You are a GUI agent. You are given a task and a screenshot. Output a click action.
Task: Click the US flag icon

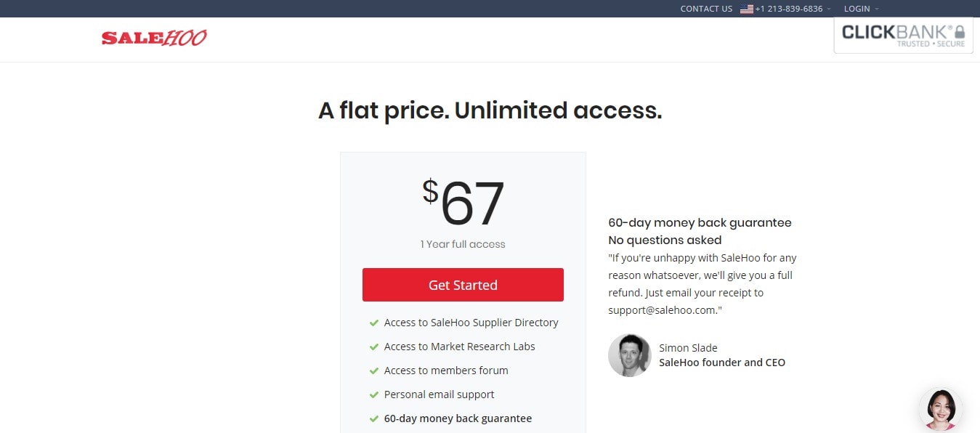coord(746,9)
